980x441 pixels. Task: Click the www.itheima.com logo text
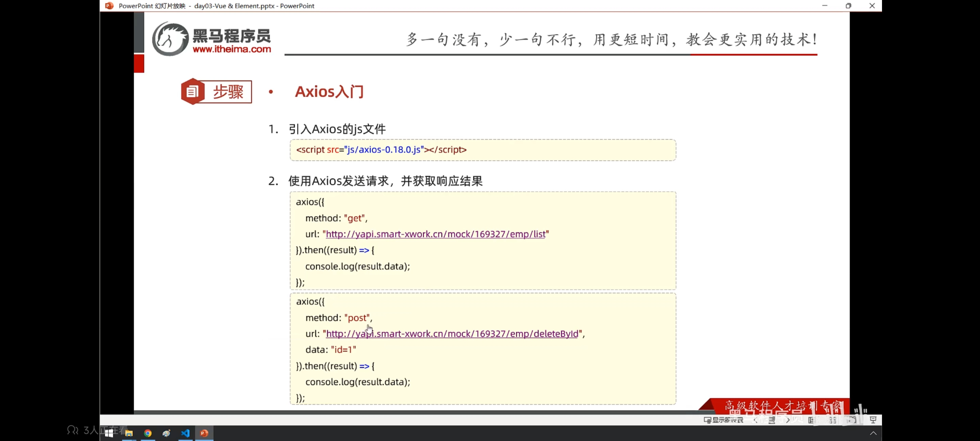(232, 49)
